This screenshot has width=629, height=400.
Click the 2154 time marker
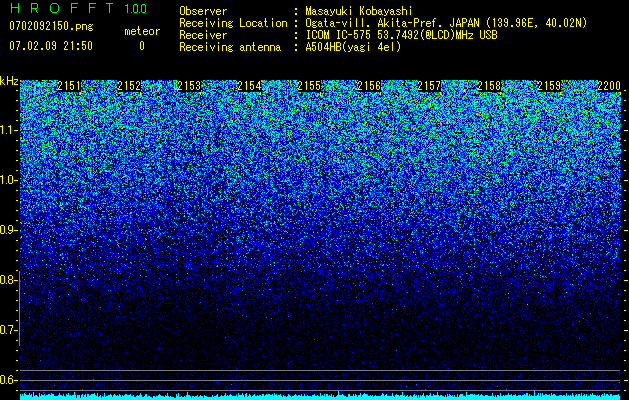click(x=249, y=86)
